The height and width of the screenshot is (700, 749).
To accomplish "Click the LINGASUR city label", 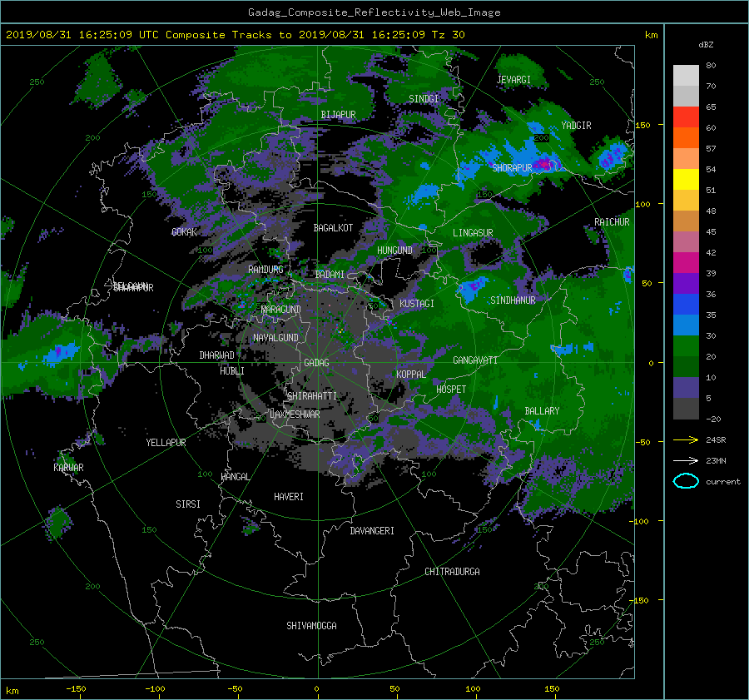I will pos(473,233).
